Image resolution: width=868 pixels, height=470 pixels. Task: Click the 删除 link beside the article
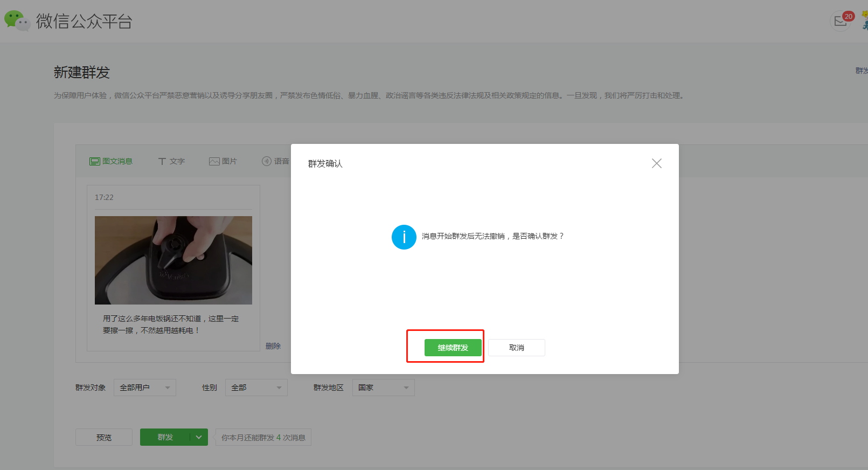click(273, 346)
